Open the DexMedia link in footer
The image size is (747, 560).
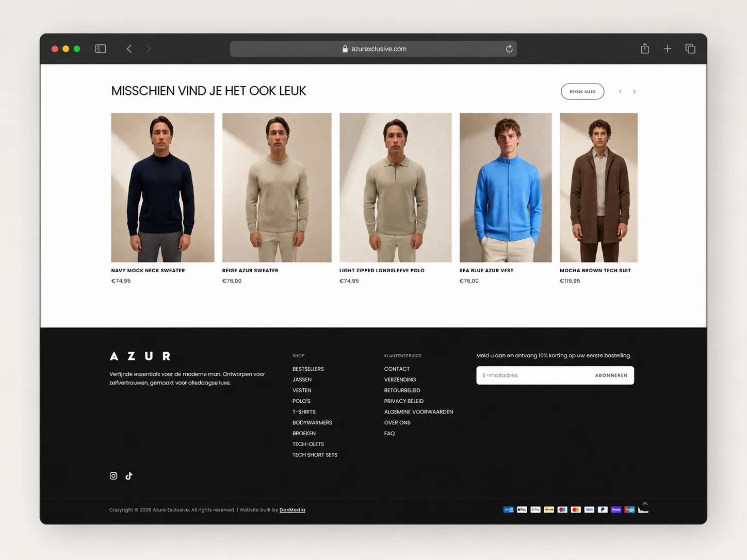pos(293,510)
